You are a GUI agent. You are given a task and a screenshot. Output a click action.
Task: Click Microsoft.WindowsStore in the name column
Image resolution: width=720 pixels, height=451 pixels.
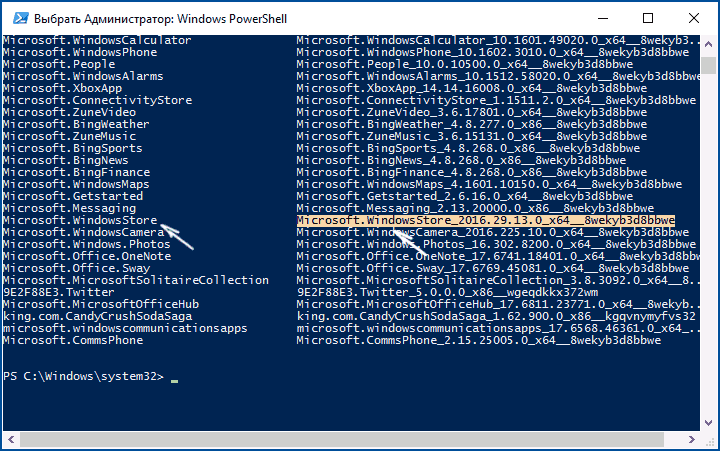coord(80,220)
